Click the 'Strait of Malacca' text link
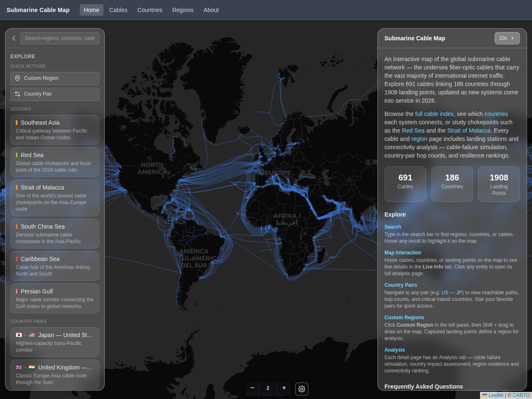The image size is (532, 399). [x=469, y=131]
